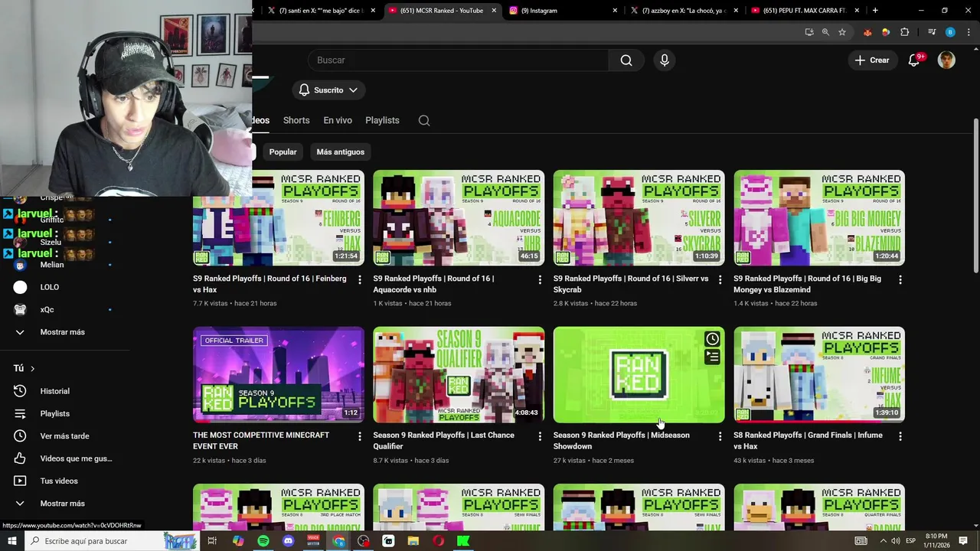Open options menu for Infume vs Hax video
Image resolution: width=980 pixels, height=551 pixels.
pos(900,436)
